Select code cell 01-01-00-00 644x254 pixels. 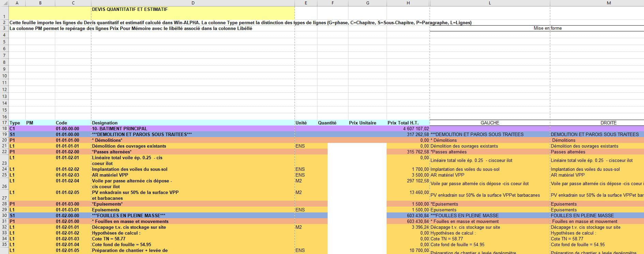click(73, 134)
